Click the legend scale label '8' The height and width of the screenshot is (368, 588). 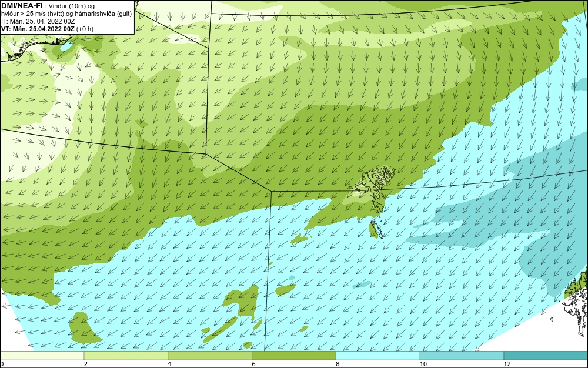tap(338, 364)
